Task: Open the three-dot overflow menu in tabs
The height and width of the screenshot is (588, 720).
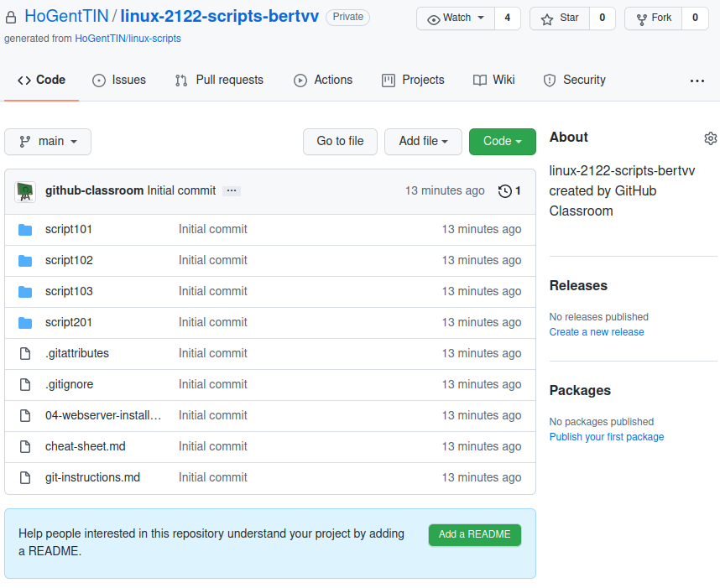Action: pyautogui.click(x=697, y=81)
